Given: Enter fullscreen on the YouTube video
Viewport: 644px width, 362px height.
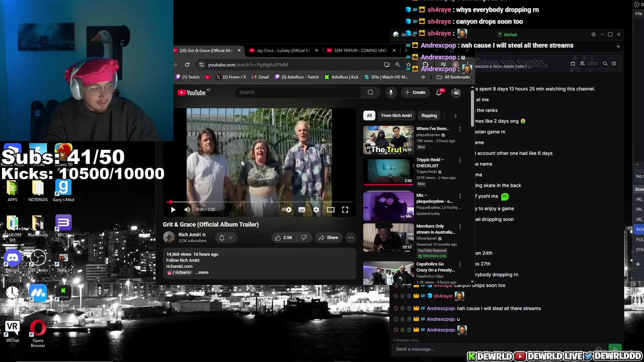Looking at the screenshot, I should 345,210.
